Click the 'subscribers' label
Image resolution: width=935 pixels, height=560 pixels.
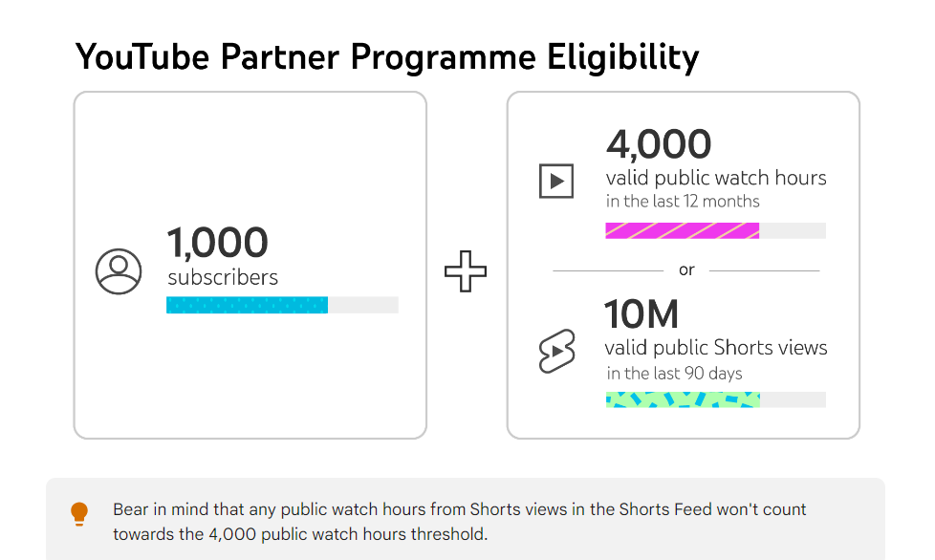click(223, 278)
